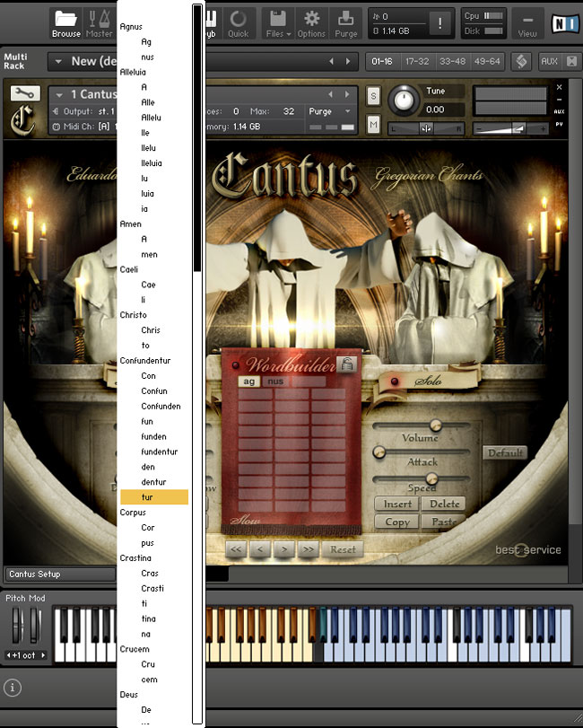583x728 pixels.
Task: Click the wrench instrument edit icon
Action: click(24, 93)
